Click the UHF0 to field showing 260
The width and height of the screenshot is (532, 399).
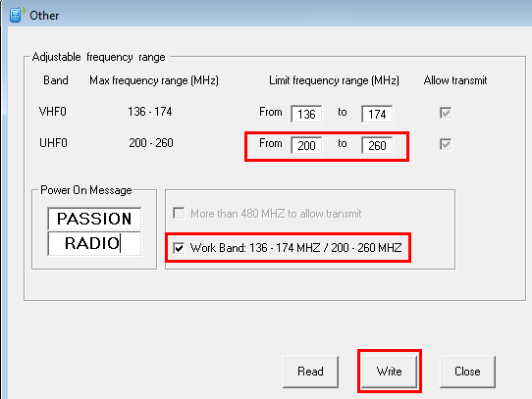[x=377, y=145]
